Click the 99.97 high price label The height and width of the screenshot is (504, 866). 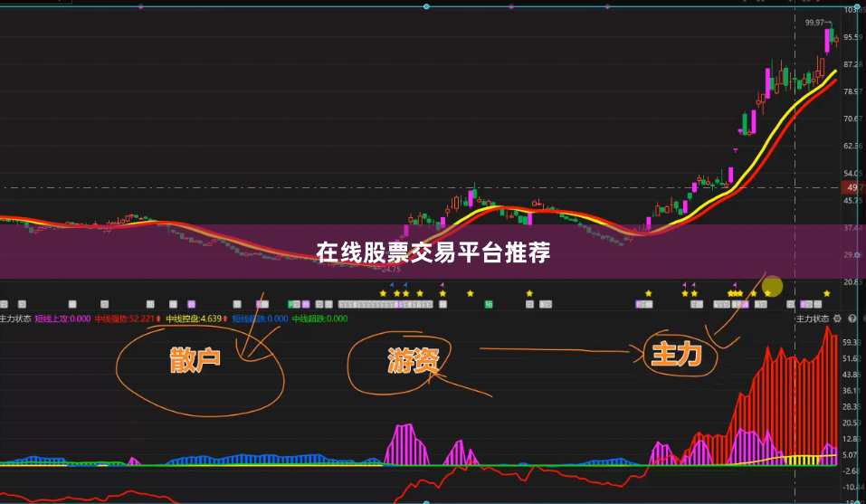(x=814, y=23)
